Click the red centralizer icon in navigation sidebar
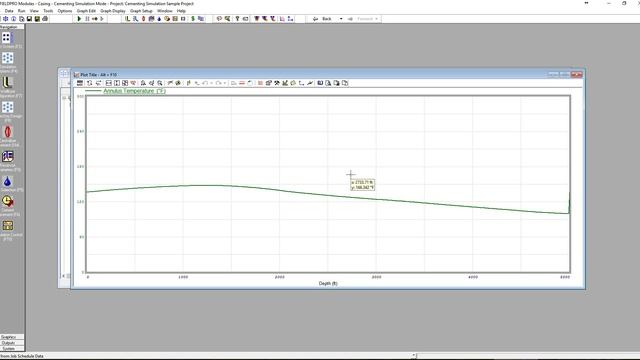Image resolution: width=640 pixels, height=360 pixels. click(x=7, y=132)
